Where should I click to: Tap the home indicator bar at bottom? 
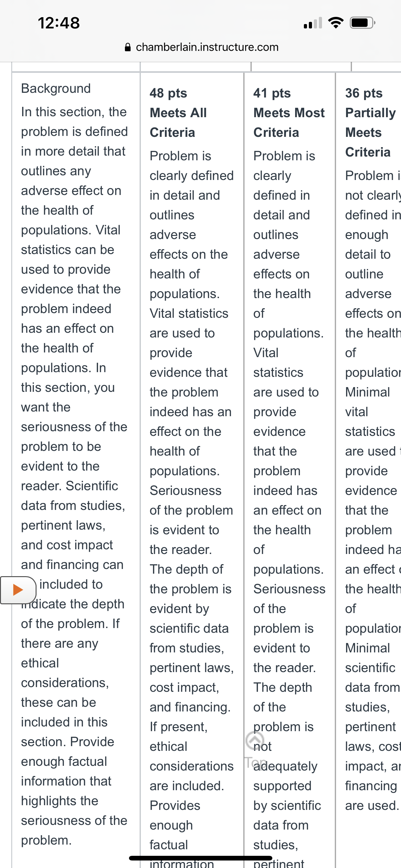201,858
